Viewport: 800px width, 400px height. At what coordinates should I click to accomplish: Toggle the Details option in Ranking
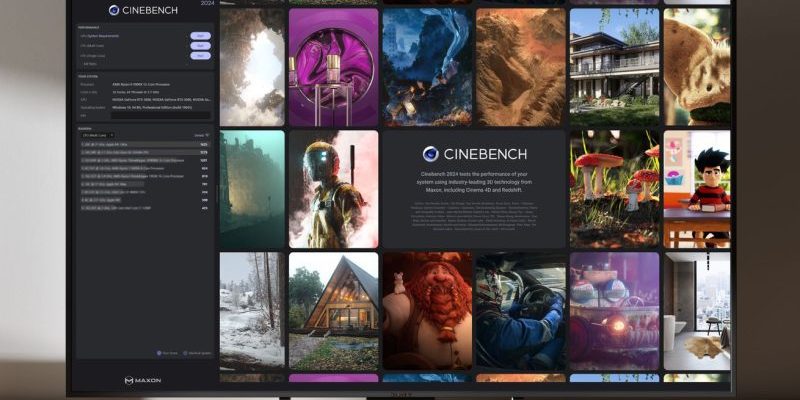point(202,135)
